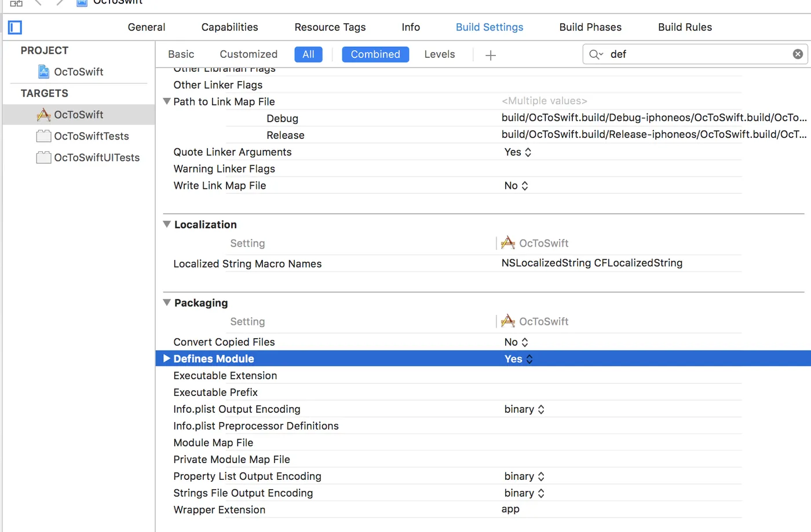811x532 pixels.
Task: Select the OcToSwift app target icon
Action: click(43, 115)
